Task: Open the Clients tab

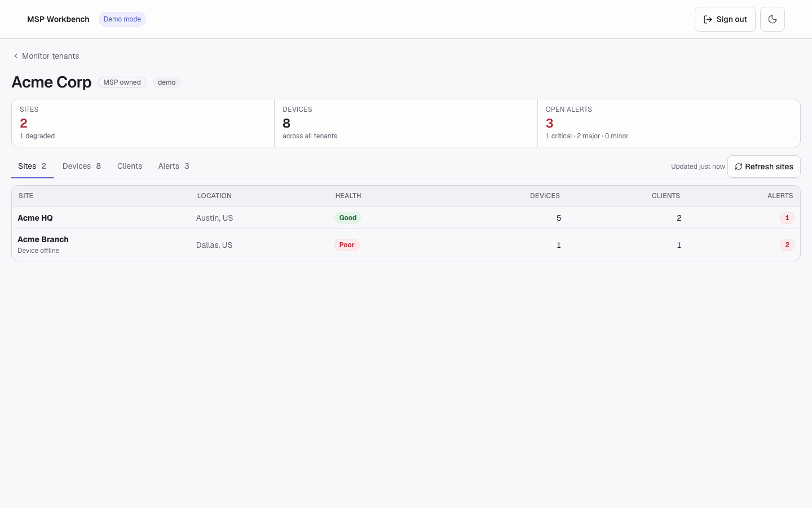Action: pos(130,166)
